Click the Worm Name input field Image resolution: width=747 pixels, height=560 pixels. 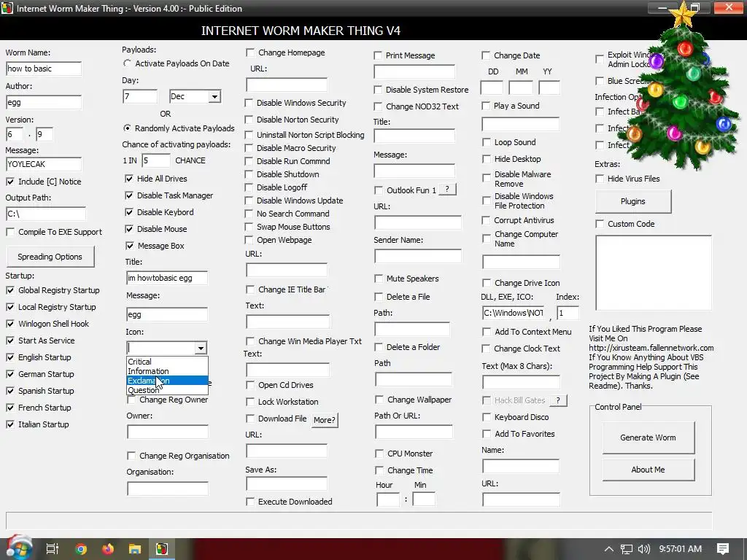coord(43,69)
